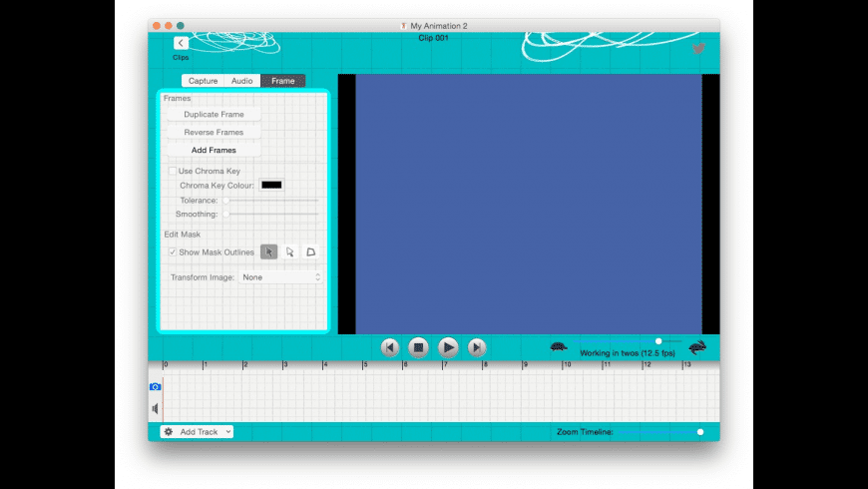Open the Transform Image dropdown
The width and height of the screenshot is (868, 489).
[x=280, y=276]
